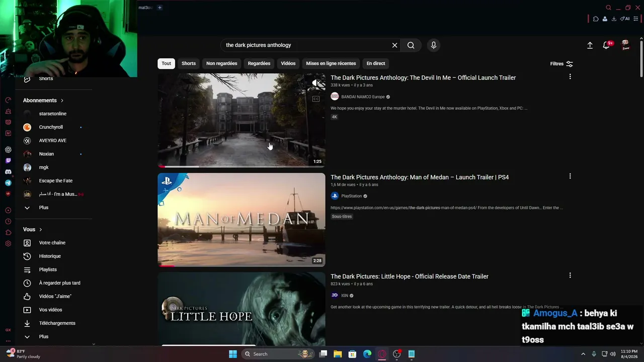This screenshot has height=362, width=644.
Task: Open Little Hope Release Date Trailer title
Action: tap(410, 277)
